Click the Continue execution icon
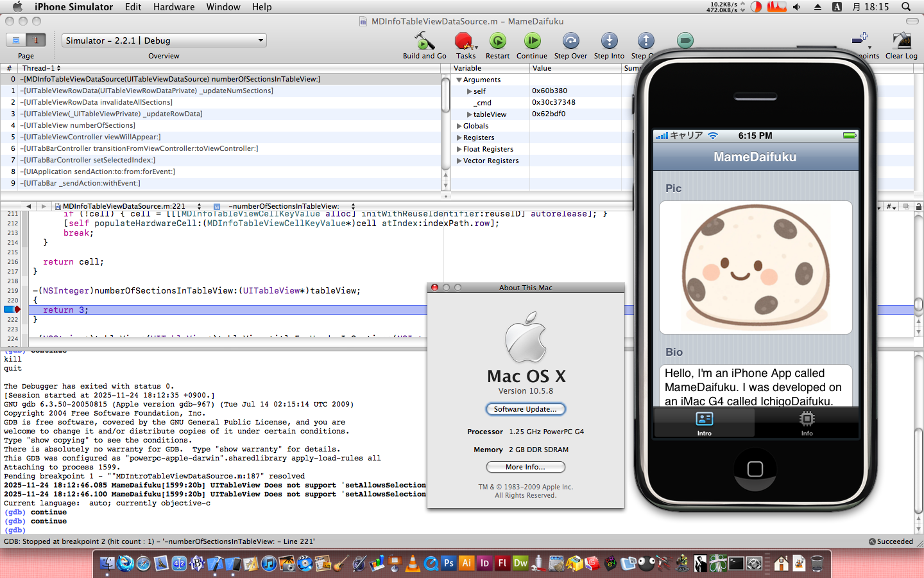 [x=532, y=42]
